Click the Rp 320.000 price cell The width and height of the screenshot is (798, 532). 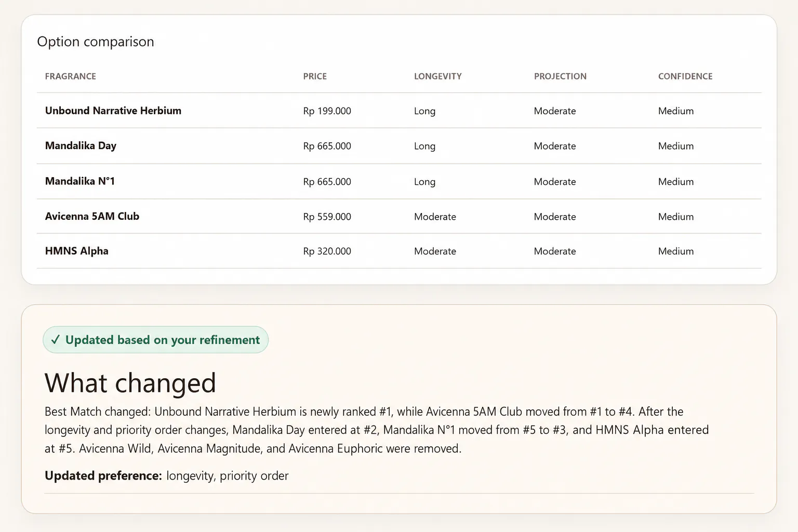coord(327,251)
